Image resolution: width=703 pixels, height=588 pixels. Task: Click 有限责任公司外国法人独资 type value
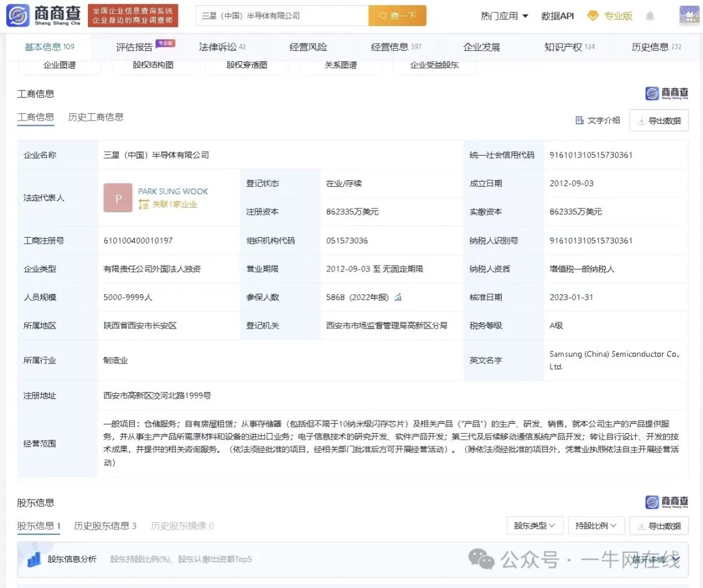tap(152, 269)
